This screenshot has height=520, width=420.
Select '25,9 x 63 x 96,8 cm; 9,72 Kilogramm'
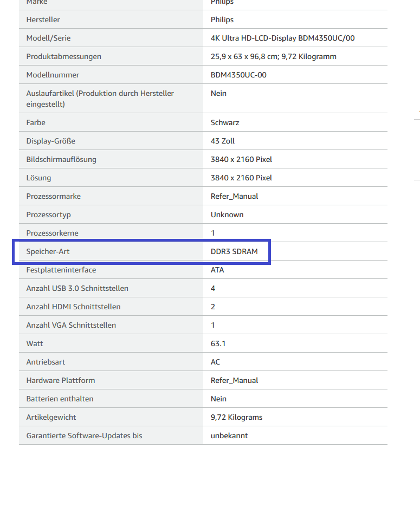(273, 56)
